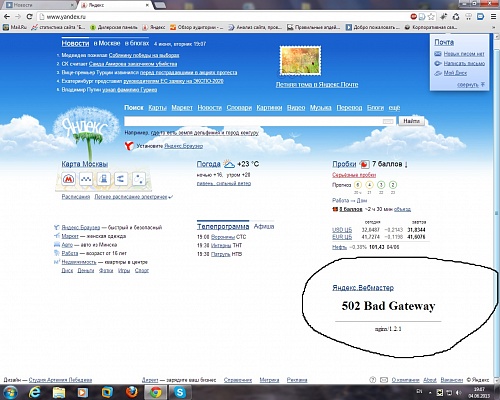Click the Метрика link in the footer
The height and width of the screenshot is (400, 500).
coord(269,380)
